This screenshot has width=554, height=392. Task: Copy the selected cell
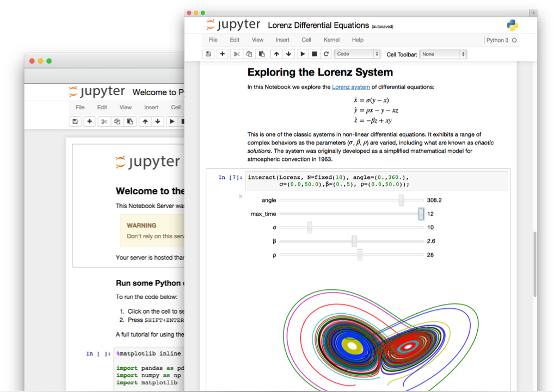point(249,54)
